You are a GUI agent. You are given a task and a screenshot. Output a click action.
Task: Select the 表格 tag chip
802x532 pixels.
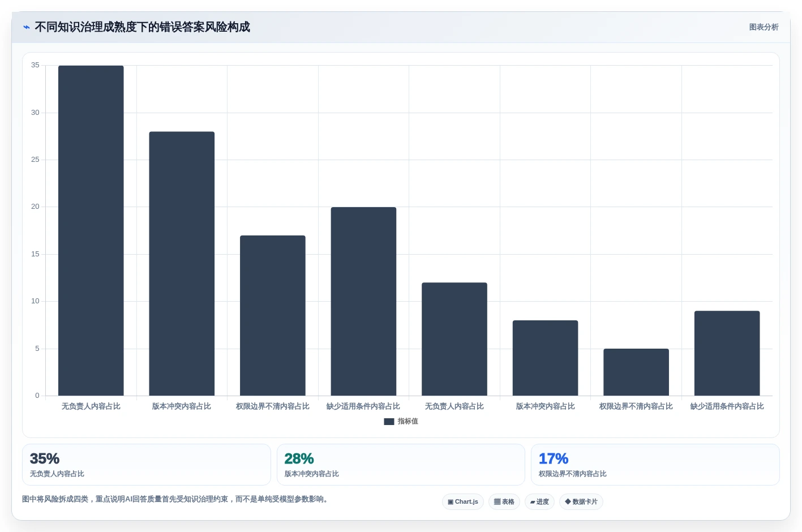(x=504, y=502)
